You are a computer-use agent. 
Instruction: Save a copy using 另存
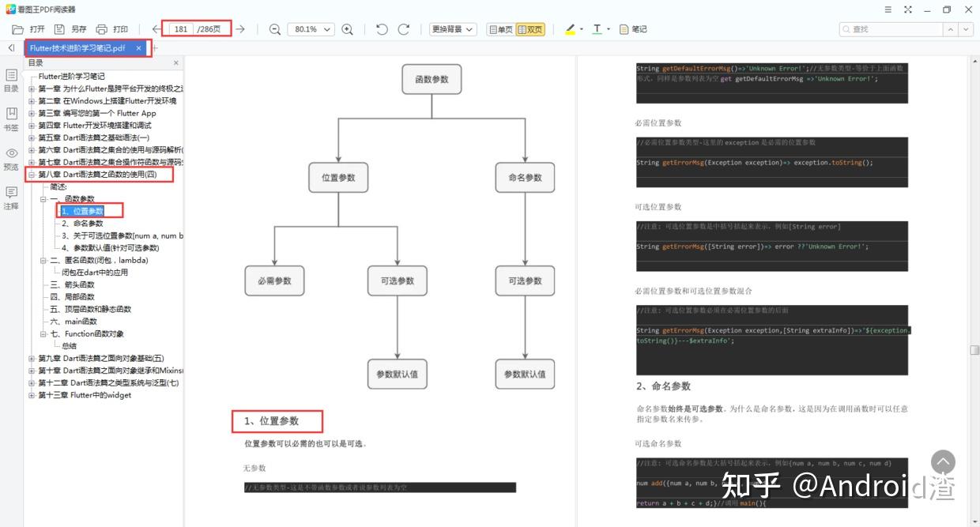point(71,29)
